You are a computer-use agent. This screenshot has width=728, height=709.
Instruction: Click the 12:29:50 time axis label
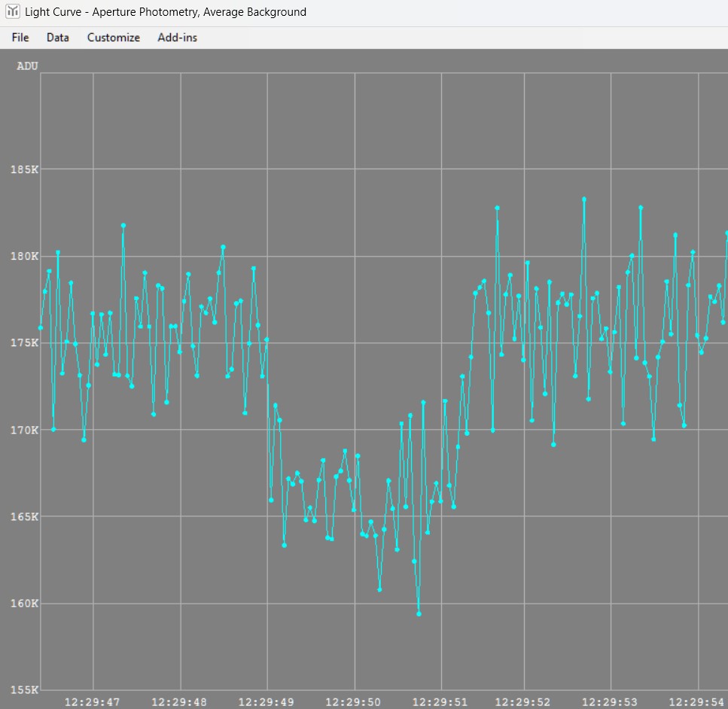(x=353, y=702)
